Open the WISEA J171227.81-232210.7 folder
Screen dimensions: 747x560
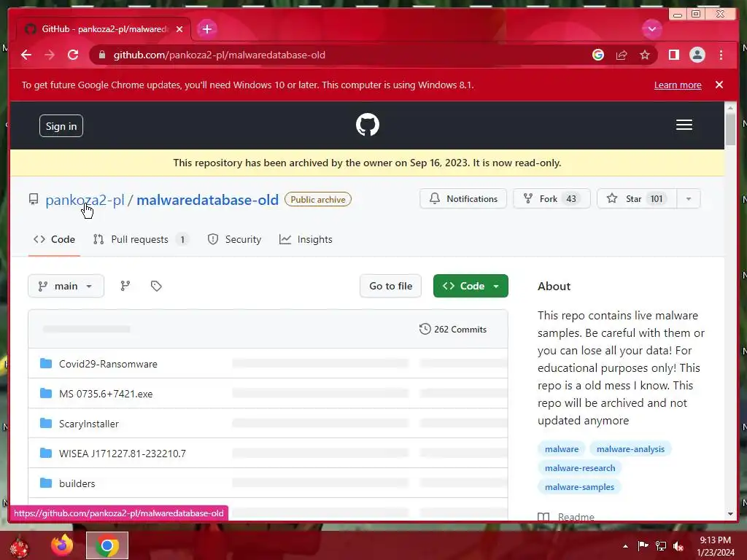[123, 454]
